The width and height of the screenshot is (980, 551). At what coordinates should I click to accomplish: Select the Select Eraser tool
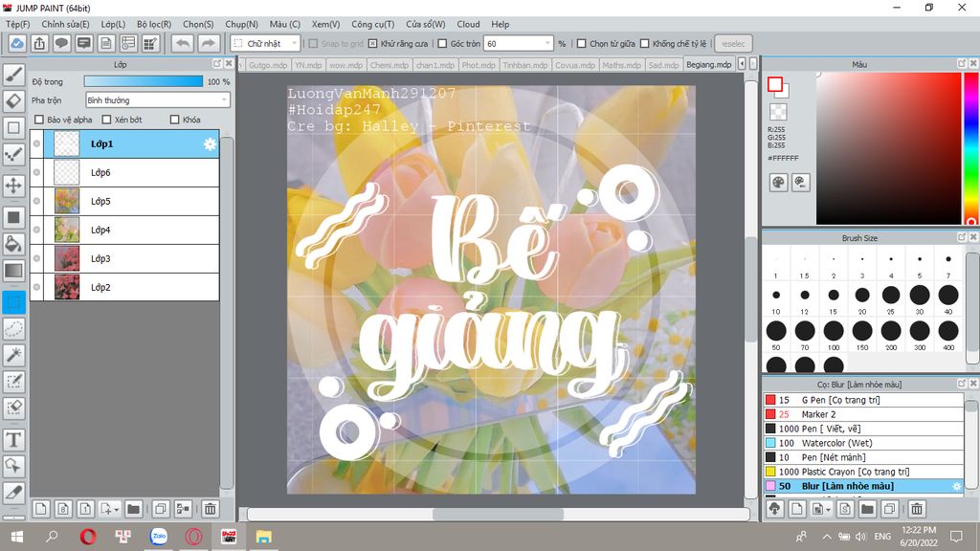pos(13,408)
